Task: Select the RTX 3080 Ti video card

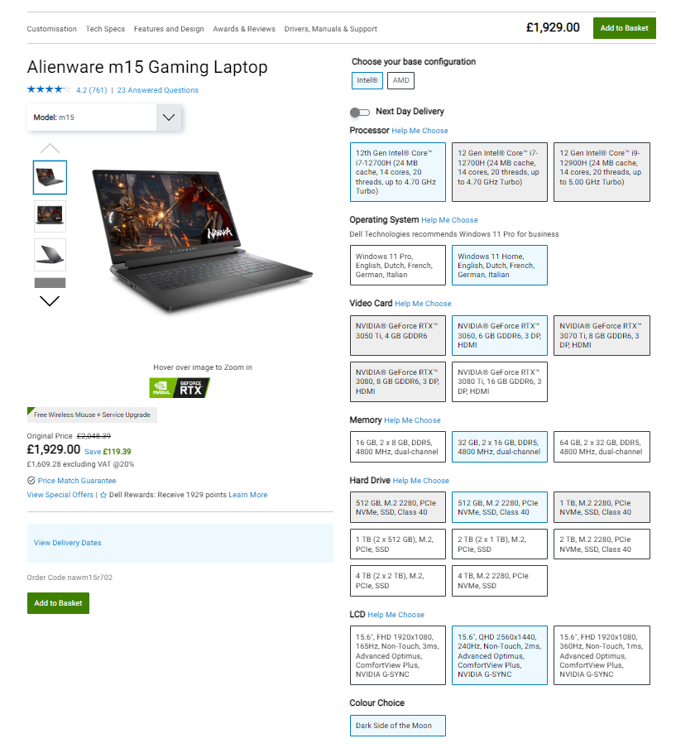Action: coord(500,381)
